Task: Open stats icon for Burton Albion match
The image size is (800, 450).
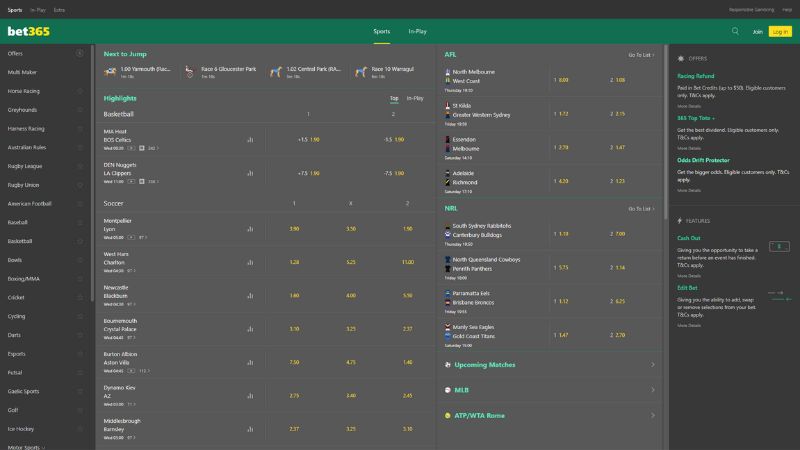Action: [250, 362]
